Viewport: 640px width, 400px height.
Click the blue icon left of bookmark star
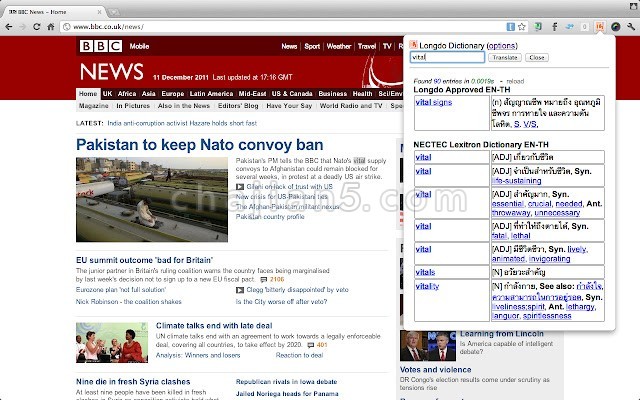(x=510, y=27)
